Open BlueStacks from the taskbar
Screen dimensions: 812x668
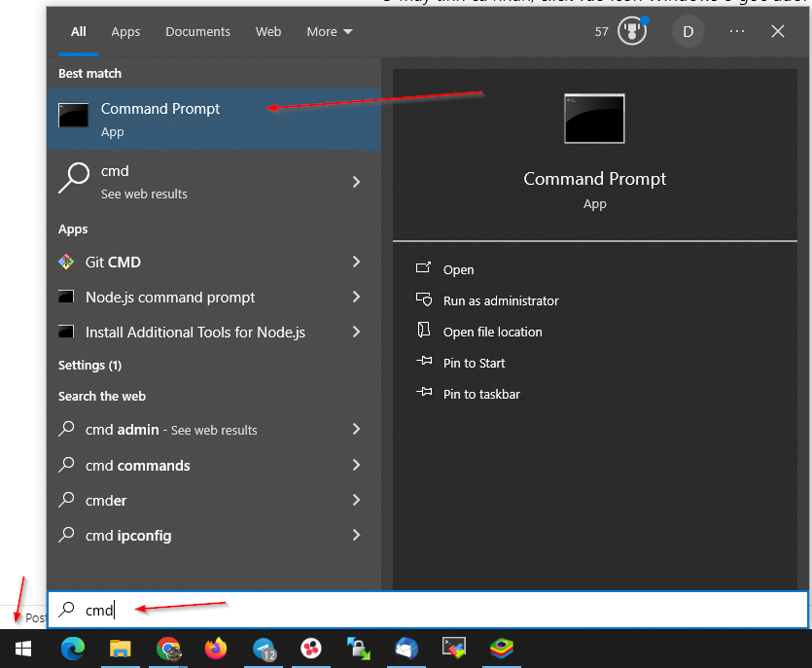[501, 648]
